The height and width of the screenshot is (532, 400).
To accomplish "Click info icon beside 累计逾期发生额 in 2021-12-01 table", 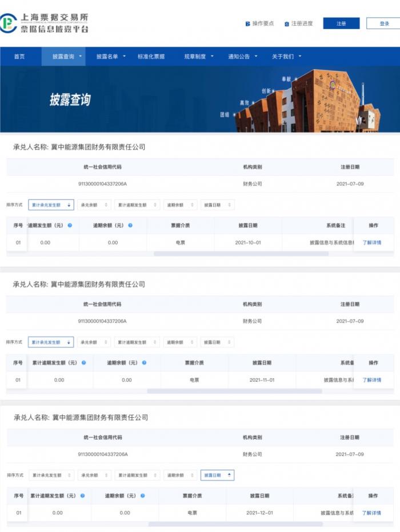I will (82, 495).
